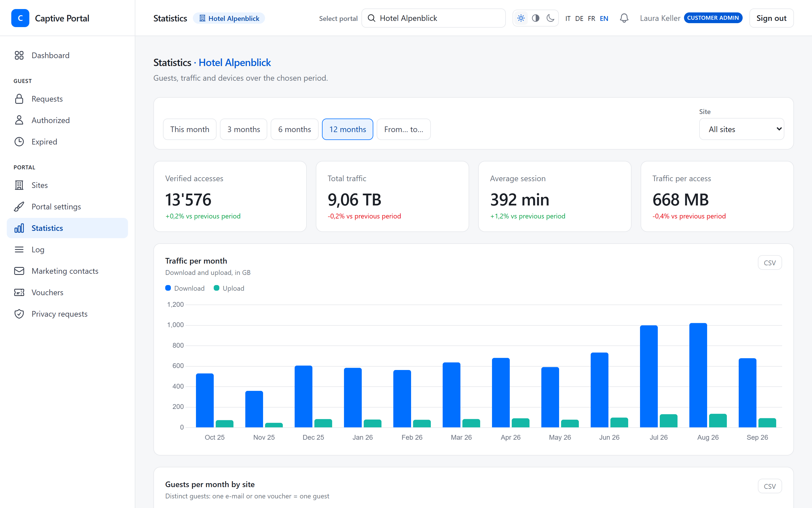Click Laura Keller user name
812x508 pixels.
pos(660,18)
